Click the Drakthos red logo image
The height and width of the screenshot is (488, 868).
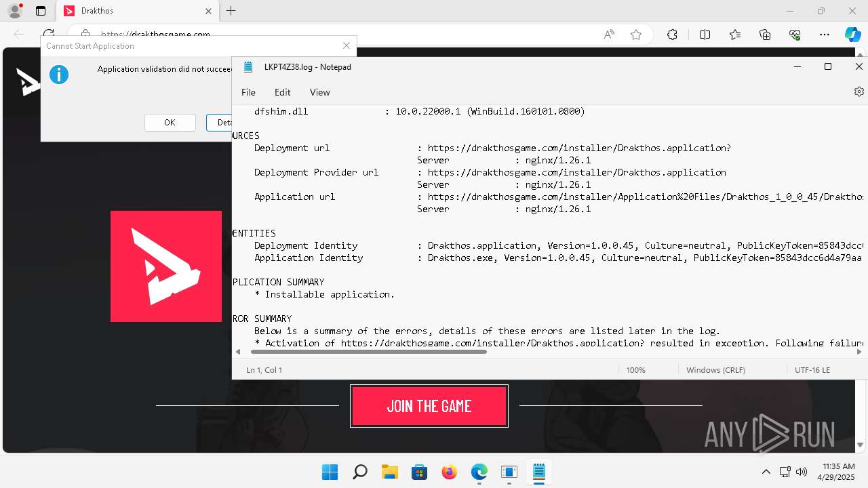click(166, 266)
